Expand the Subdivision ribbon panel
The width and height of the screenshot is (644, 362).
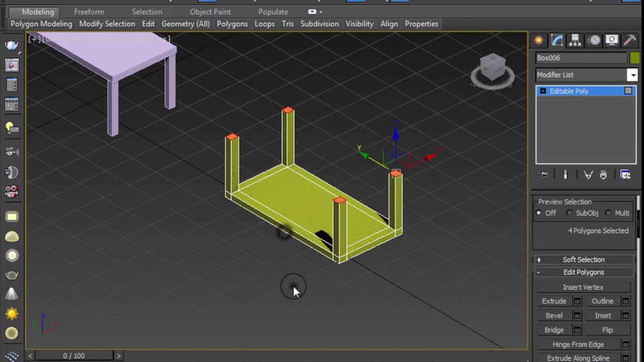pos(319,24)
